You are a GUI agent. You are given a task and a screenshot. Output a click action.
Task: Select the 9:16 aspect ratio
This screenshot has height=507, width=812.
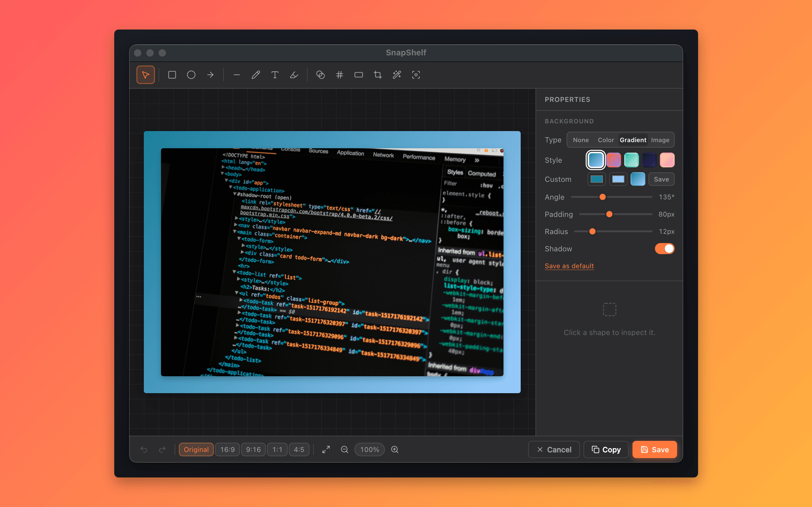tap(253, 449)
